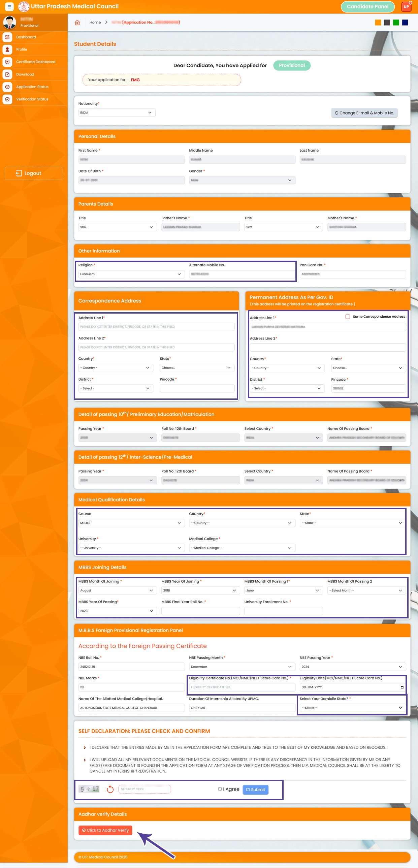Click the Click to Aadhar Verify button
This screenshot has height=868, width=418.
click(105, 830)
